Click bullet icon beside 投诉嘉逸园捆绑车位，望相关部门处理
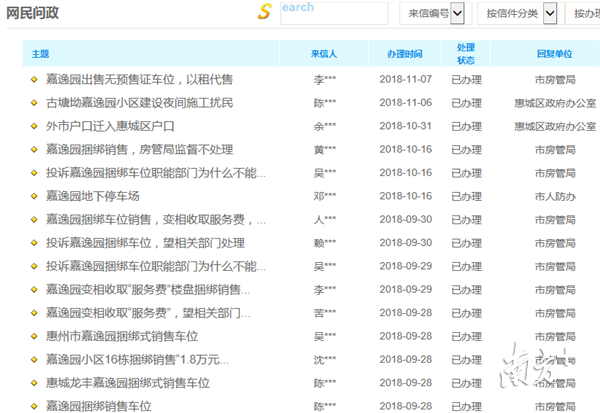The height and width of the screenshot is (413, 600). (x=34, y=243)
